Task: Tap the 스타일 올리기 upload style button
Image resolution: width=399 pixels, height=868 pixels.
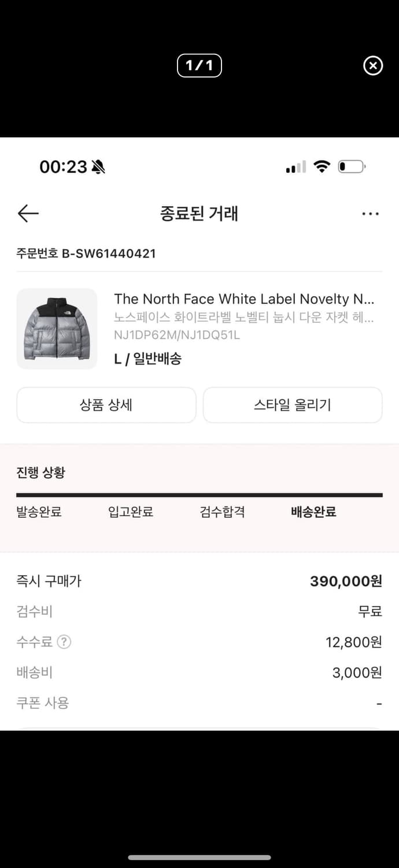Action: [293, 405]
